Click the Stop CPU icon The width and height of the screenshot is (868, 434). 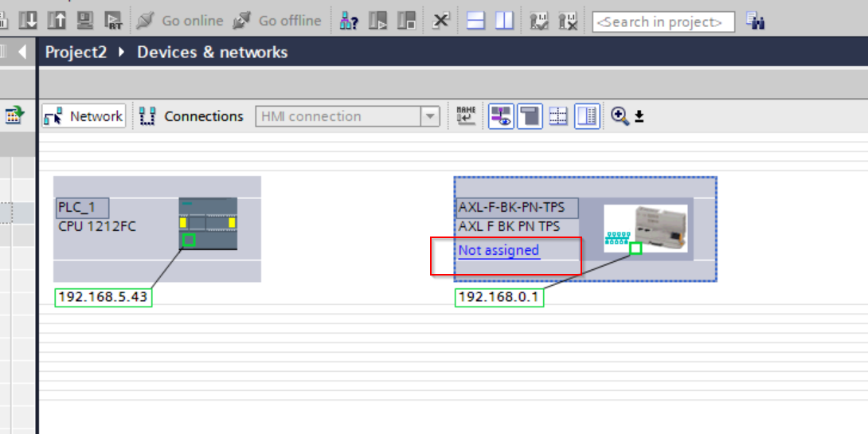pos(407,21)
